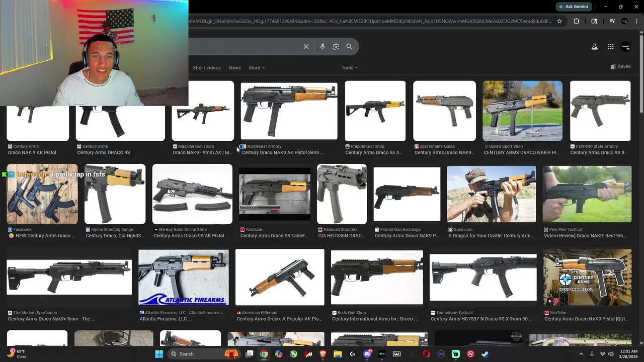The width and height of the screenshot is (644, 362).
Task: Open Atlantic Firearms image result
Action: click(x=183, y=278)
